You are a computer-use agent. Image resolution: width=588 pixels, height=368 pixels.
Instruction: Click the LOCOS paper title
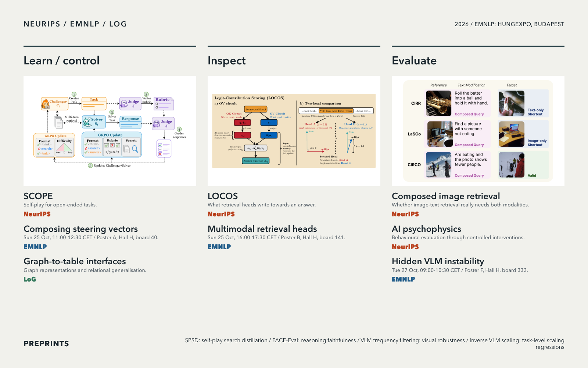(223, 196)
